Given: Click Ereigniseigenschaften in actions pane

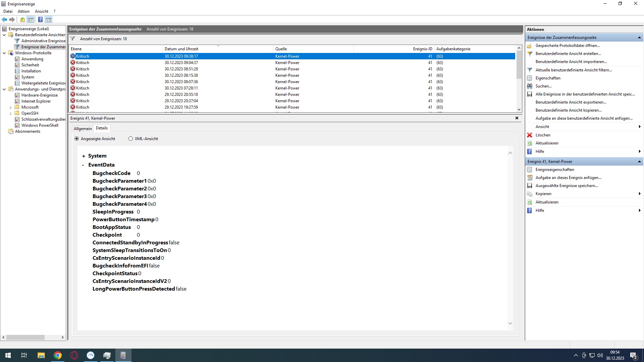Looking at the screenshot, I should [x=554, y=170].
